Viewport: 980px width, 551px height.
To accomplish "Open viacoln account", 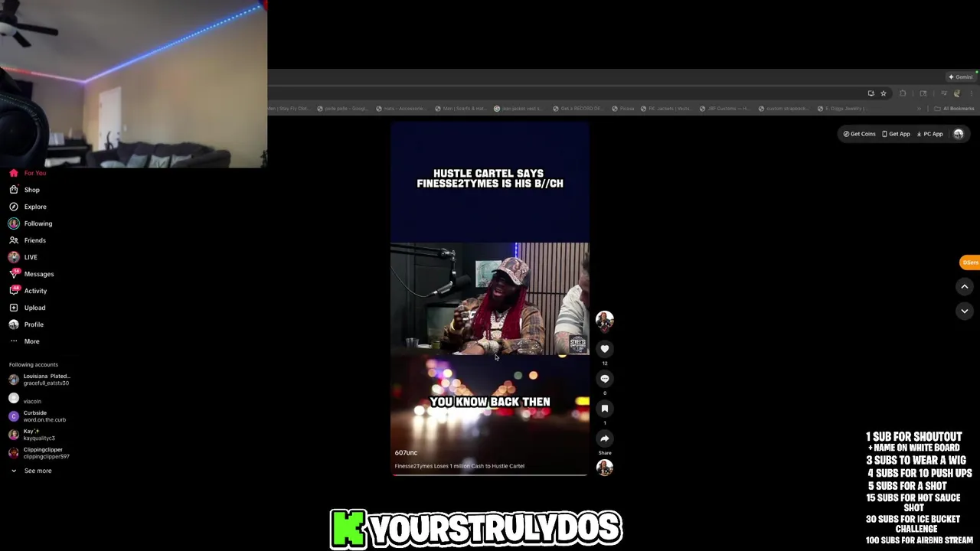I will point(25,398).
